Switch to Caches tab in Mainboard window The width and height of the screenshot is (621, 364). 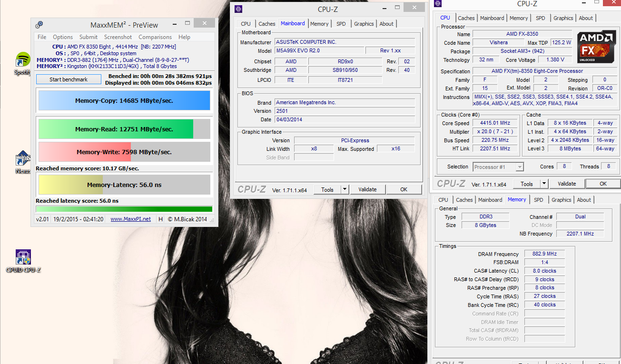tap(266, 24)
